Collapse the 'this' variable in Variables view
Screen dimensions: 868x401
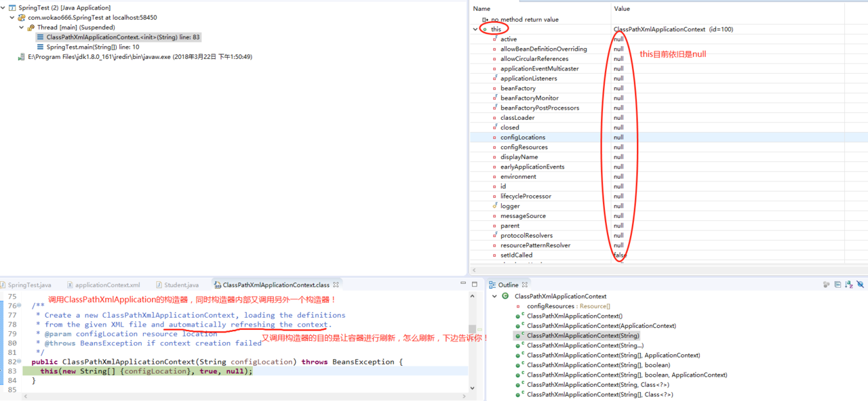[475, 29]
